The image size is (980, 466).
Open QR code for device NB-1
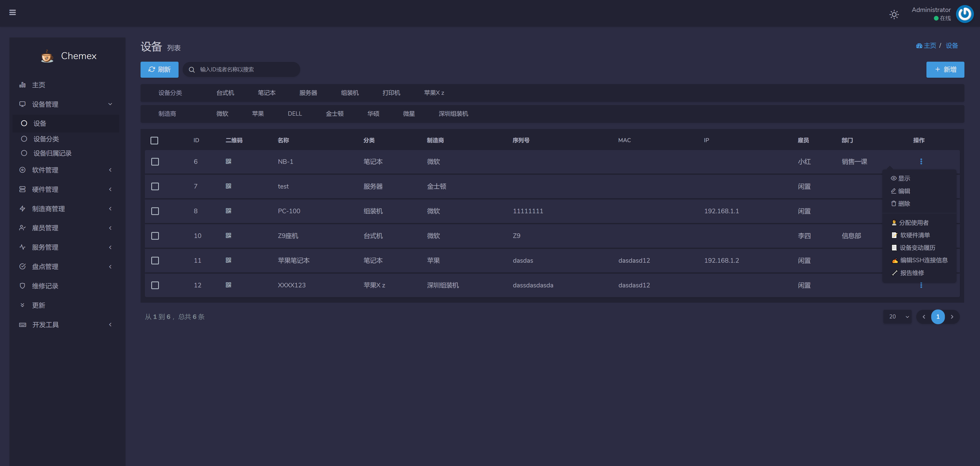(x=228, y=162)
